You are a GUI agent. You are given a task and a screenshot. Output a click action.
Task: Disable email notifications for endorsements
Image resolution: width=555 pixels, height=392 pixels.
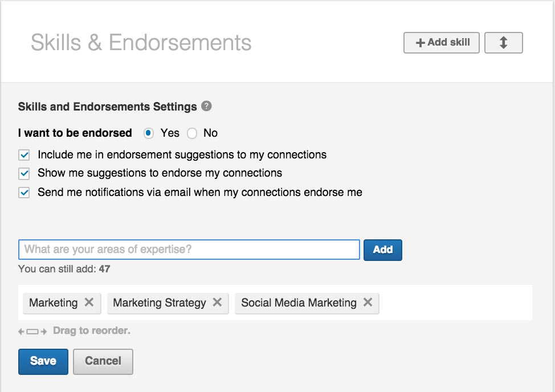[23, 192]
